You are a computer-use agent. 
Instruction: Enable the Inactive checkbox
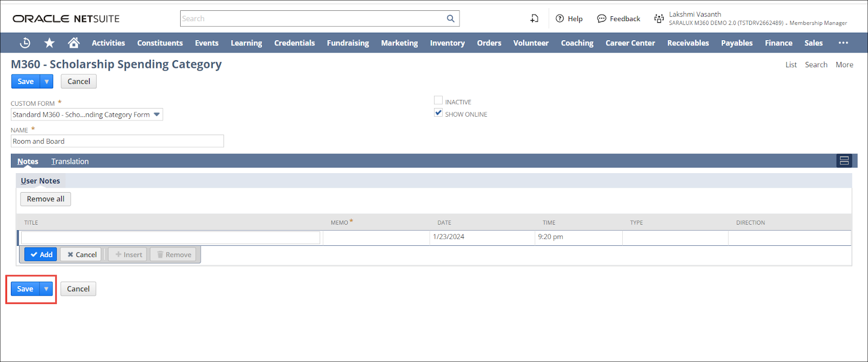tap(438, 100)
